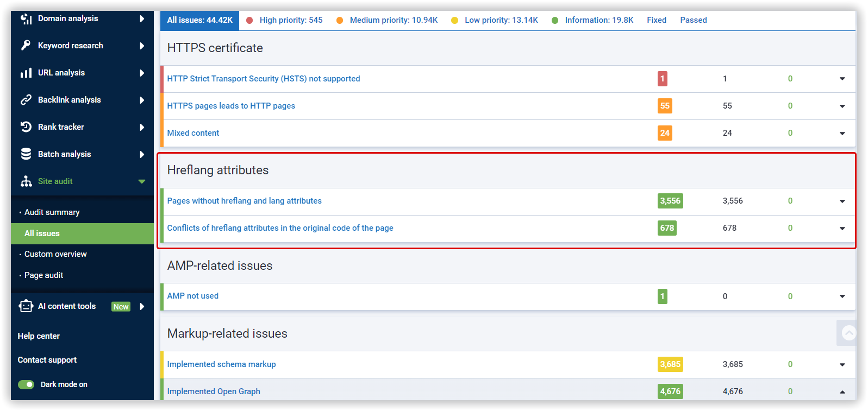
Task: Select All issues in the sidebar
Action: [x=83, y=233]
